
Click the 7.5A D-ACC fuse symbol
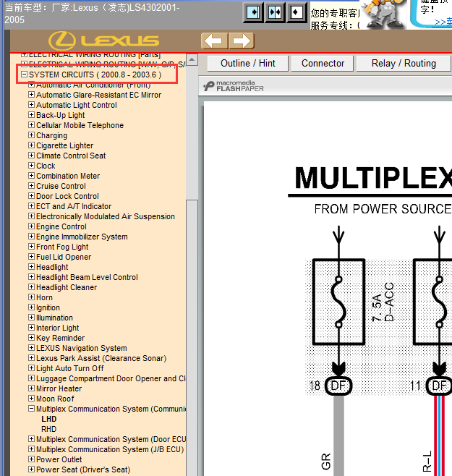(x=338, y=302)
